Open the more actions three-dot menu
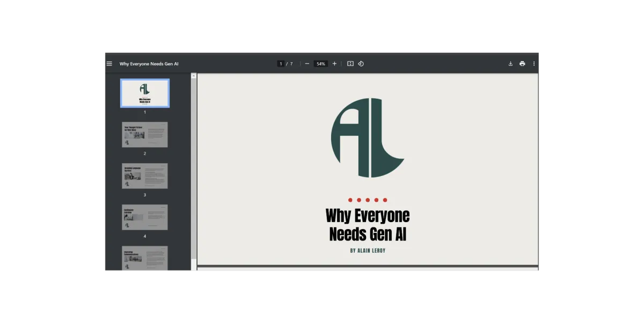 [534, 64]
